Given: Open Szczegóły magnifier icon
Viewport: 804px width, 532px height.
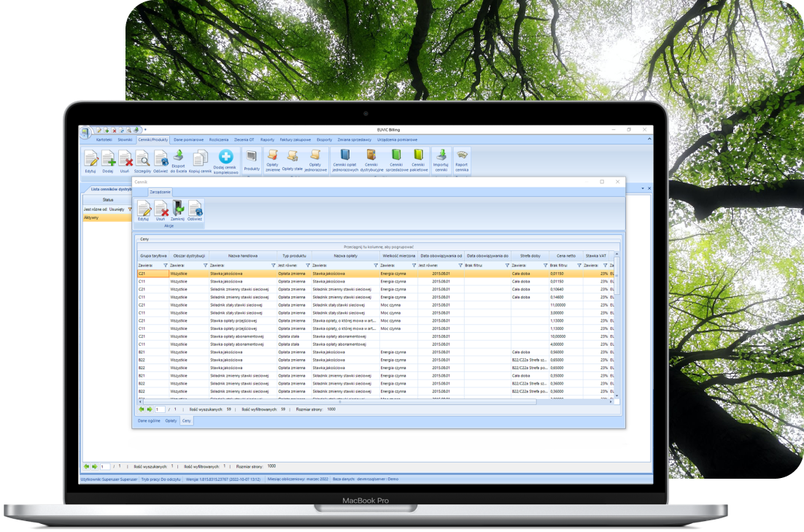Looking at the screenshot, I should [142, 158].
